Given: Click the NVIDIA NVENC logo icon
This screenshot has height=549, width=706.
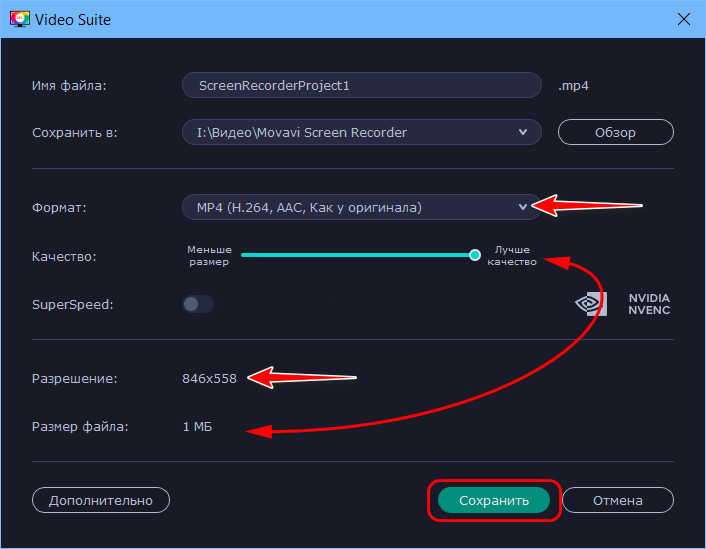Looking at the screenshot, I should 591,304.
